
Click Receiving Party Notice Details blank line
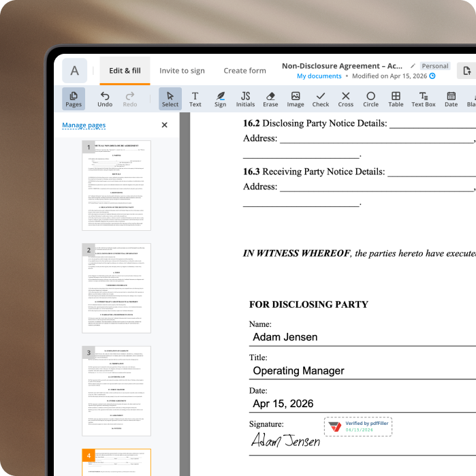click(432, 172)
